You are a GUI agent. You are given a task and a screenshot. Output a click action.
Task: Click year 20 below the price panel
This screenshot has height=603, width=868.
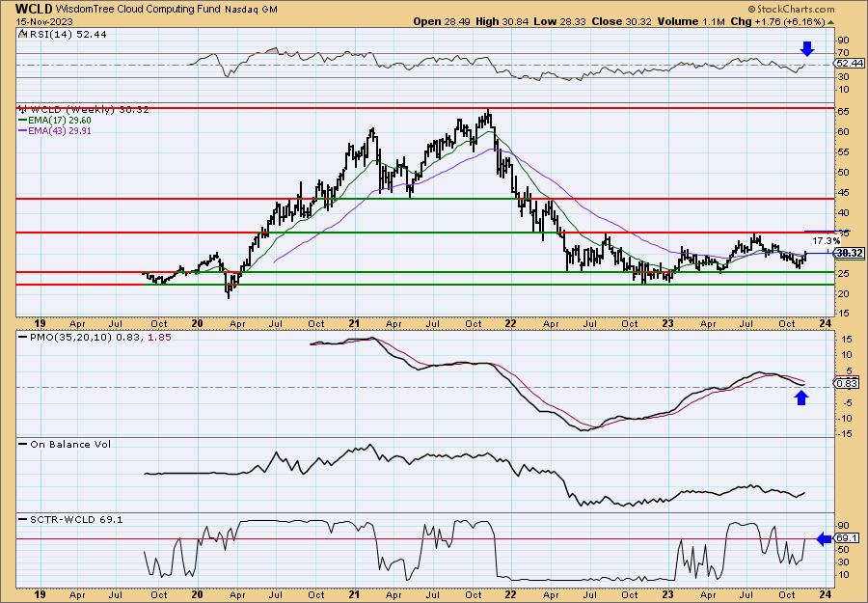[198, 324]
